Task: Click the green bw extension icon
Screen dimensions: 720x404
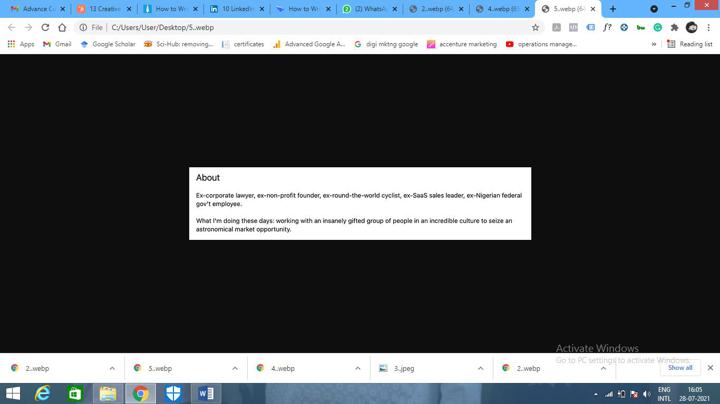Action: click(x=641, y=28)
